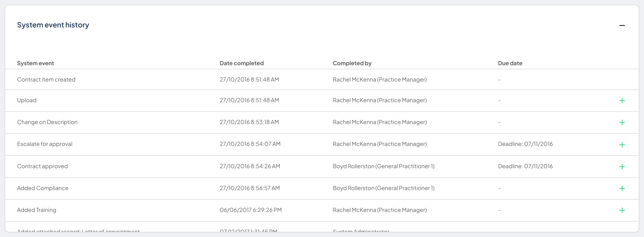Click date 27/10/2016 8:54:26 AM
The width and height of the screenshot is (644, 237).
[x=250, y=166]
